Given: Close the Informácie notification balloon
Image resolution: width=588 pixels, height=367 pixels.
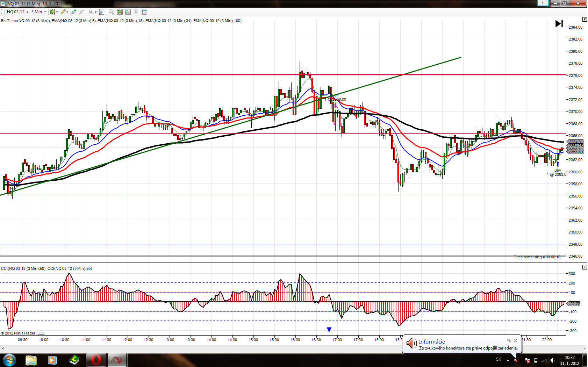Looking at the screenshot, I should (515, 340).
